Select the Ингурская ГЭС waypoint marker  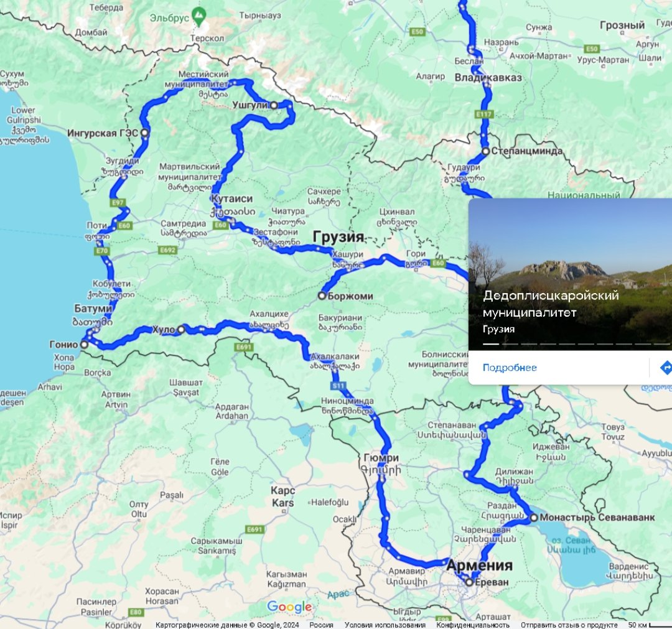[145, 133]
